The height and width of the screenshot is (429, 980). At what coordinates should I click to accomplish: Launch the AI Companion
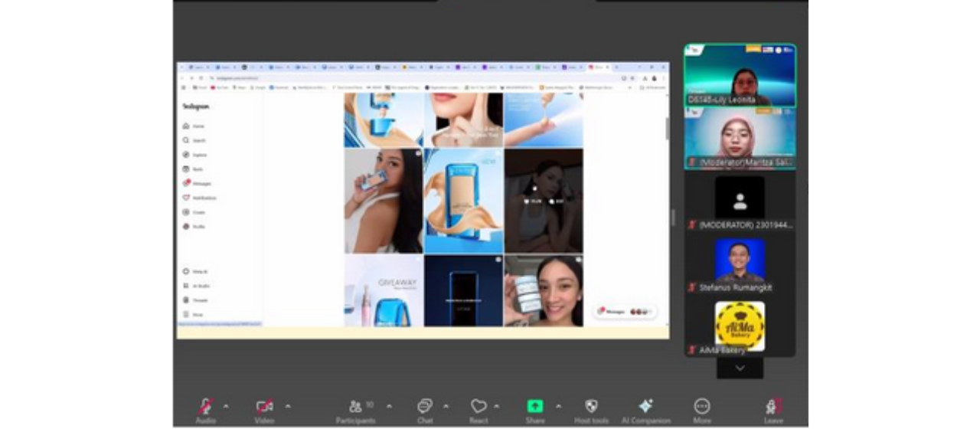(x=645, y=407)
